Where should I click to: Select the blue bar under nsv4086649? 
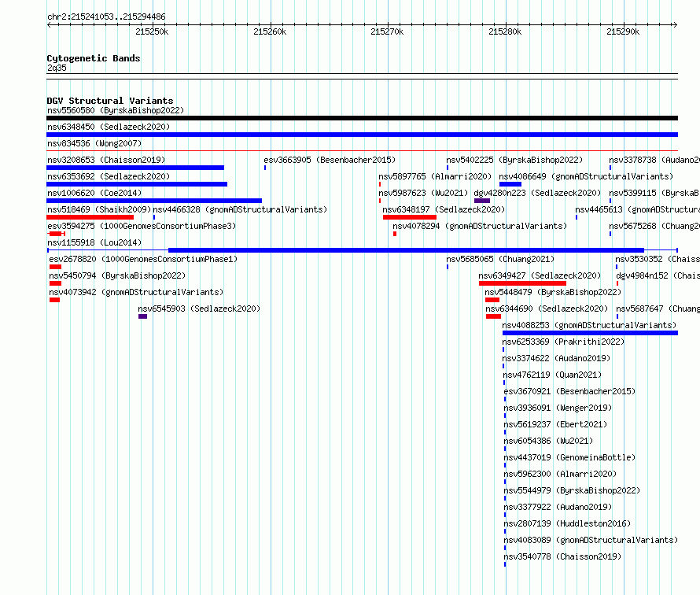[510, 184]
